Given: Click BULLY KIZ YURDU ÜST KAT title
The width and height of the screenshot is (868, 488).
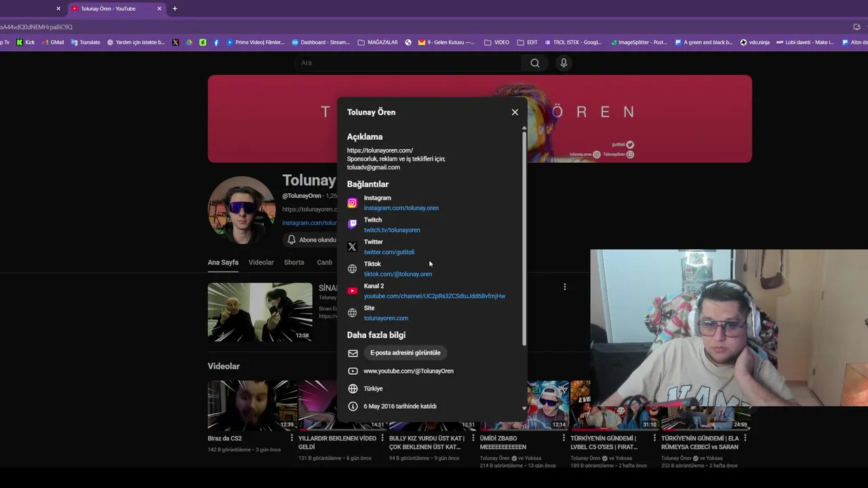Looking at the screenshot, I should coord(427,443).
